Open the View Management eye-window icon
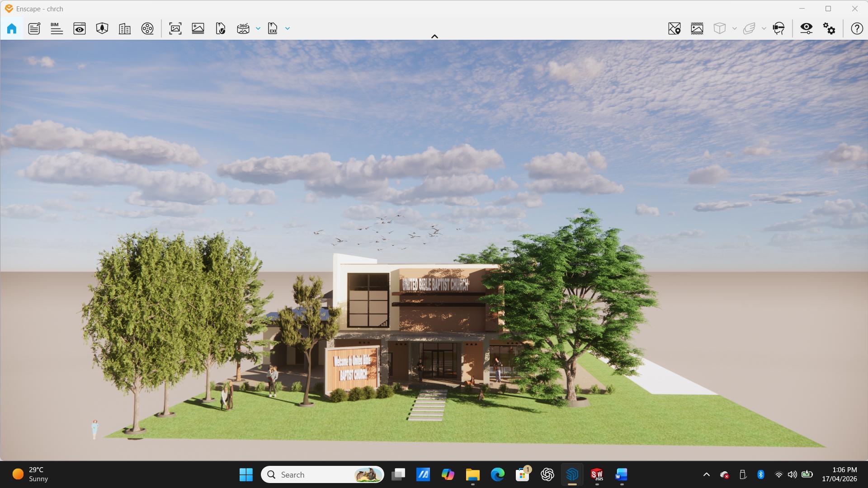The height and width of the screenshot is (488, 868). [80, 28]
